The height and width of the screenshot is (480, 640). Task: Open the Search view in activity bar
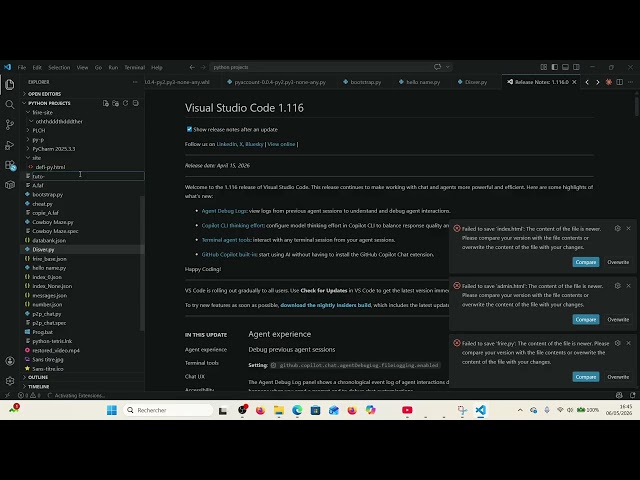pyautogui.click(x=10, y=104)
